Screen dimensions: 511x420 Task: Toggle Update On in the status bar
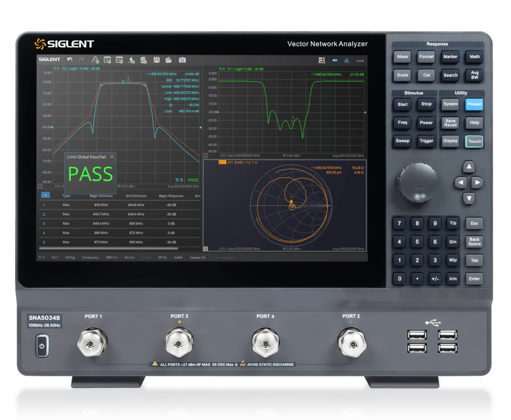click(x=197, y=257)
